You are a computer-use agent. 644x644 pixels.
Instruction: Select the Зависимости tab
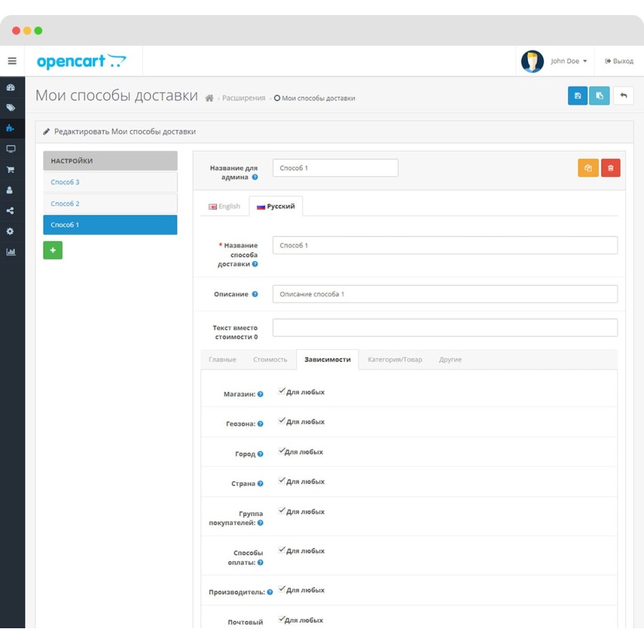click(327, 360)
